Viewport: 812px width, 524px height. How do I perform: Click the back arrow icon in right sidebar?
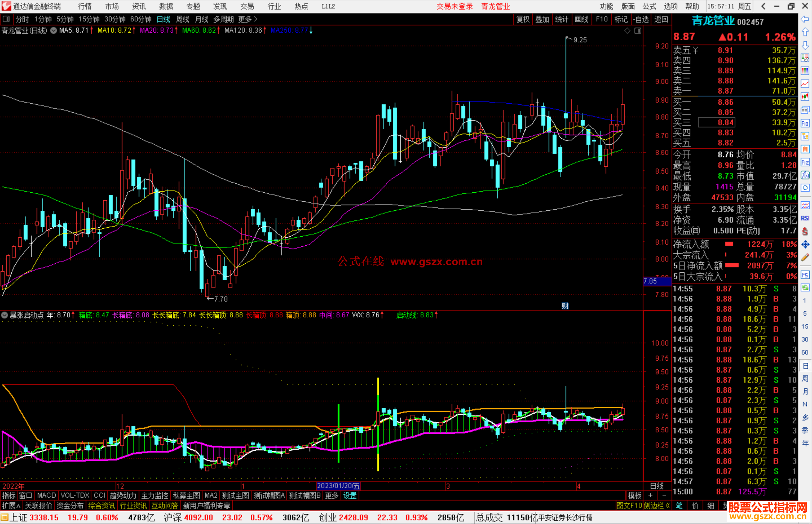click(805, 19)
